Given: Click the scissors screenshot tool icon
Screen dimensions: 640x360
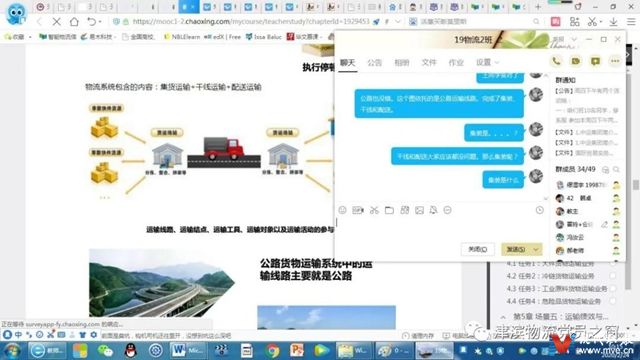Looking at the screenshot, I should [x=374, y=210].
